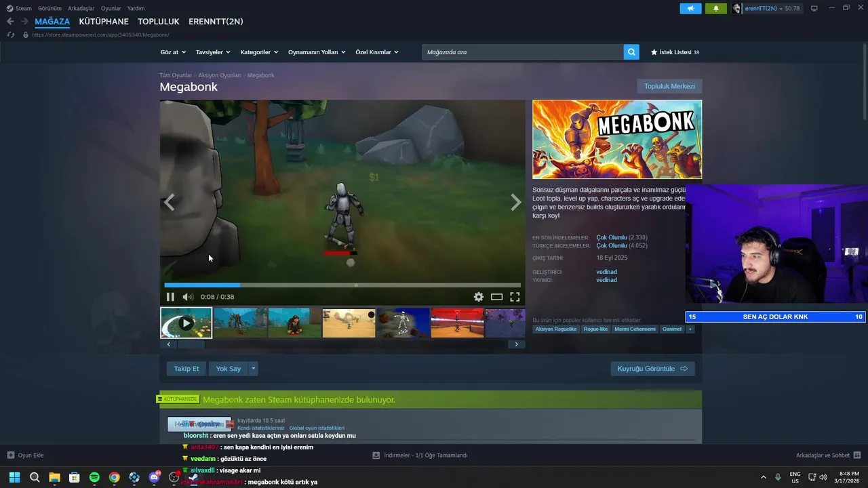Click the vedinad developer link

pyautogui.click(x=606, y=272)
